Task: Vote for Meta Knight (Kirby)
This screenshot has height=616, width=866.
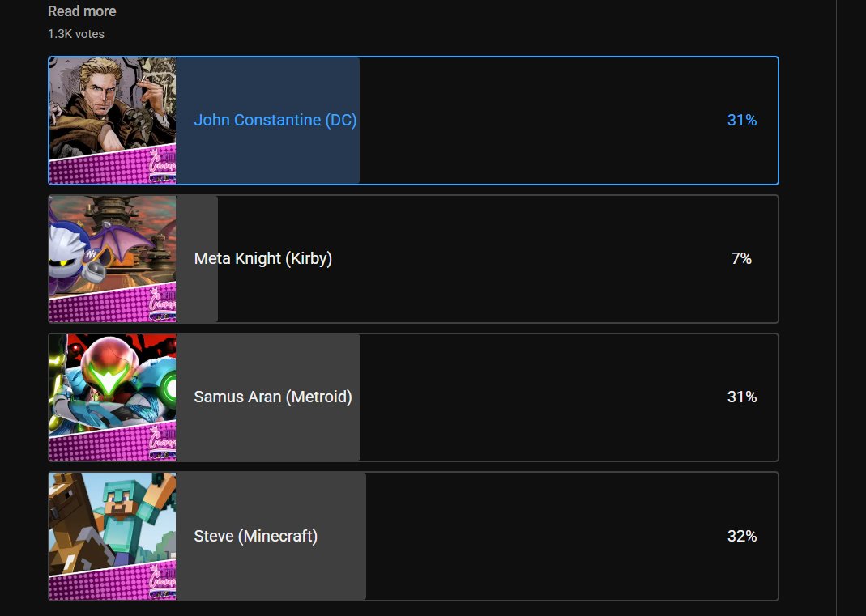Action: tap(263, 258)
